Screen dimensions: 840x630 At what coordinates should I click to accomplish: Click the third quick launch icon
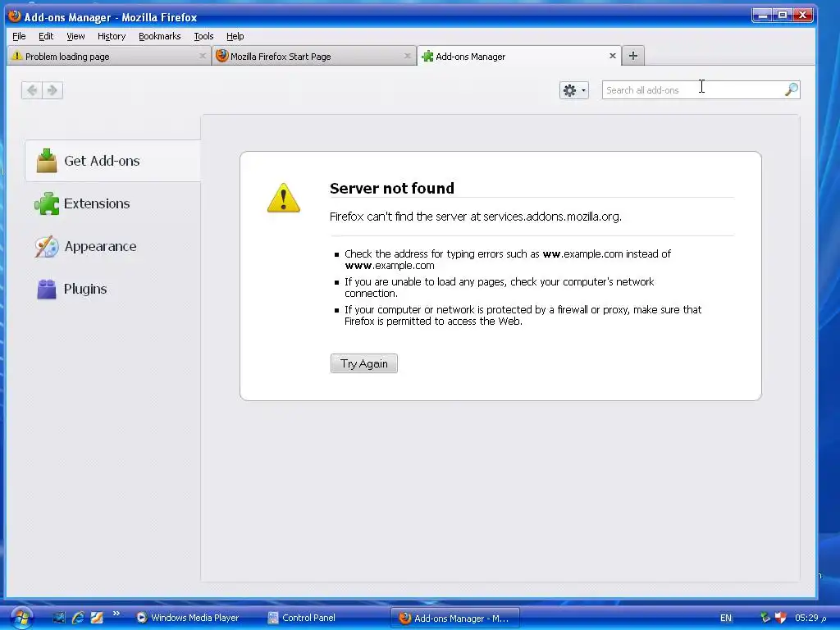97,618
